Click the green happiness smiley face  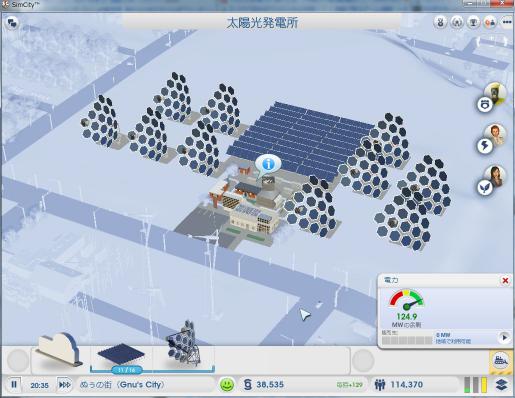tap(227, 385)
